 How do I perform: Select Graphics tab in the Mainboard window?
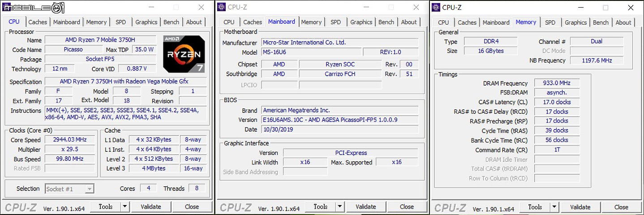click(361, 22)
